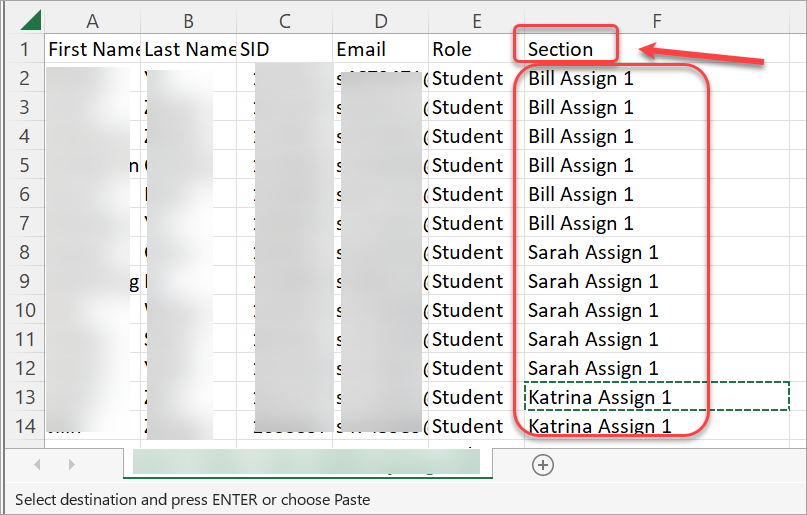Select column D header
The height and width of the screenshot is (515, 807).
381,21
